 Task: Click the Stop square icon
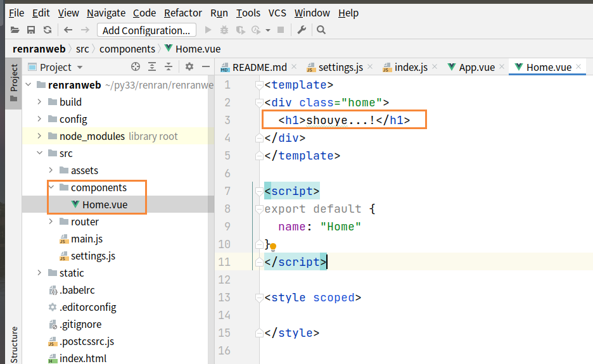click(x=281, y=30)
